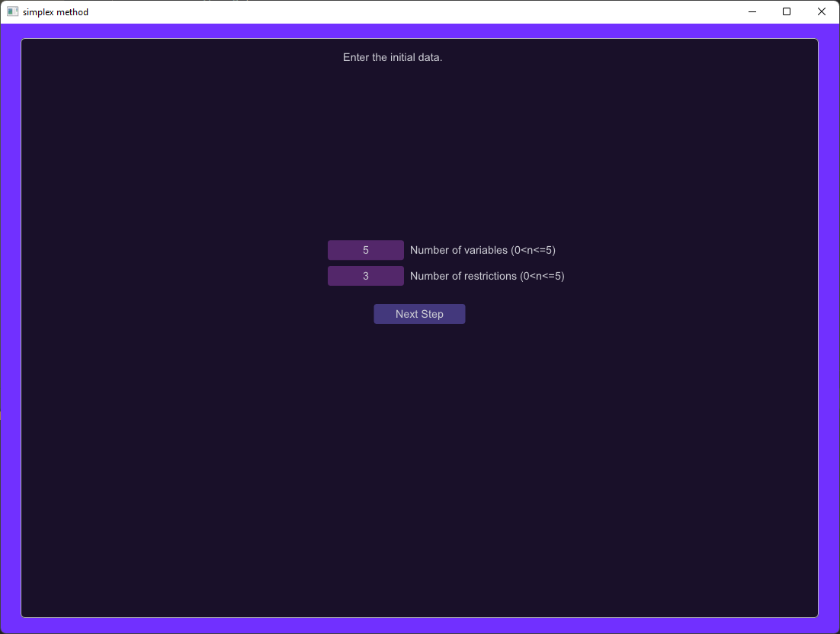Click the Next Step button
Image resolution: width=840 pixels, height=634 pixels.
[x=419, y=313]
